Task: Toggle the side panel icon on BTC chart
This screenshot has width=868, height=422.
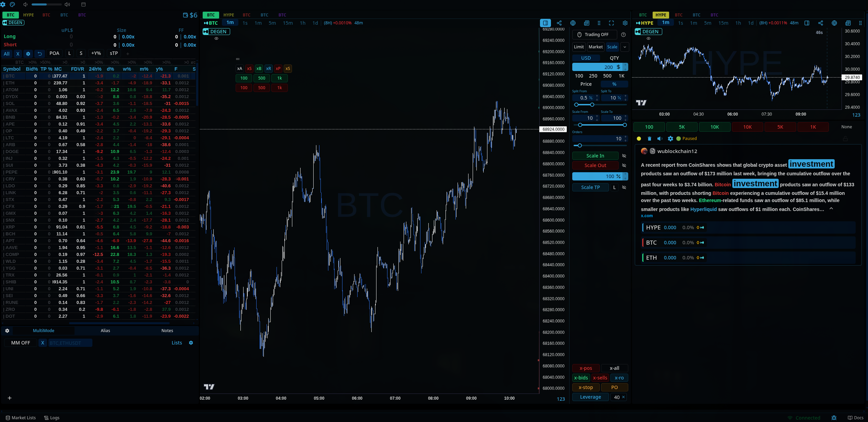Action: pos(545,23)
